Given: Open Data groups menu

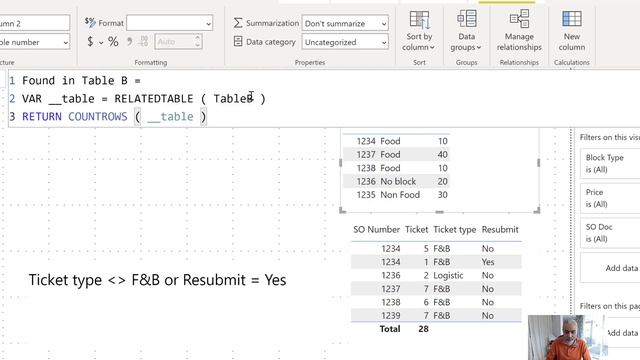Looking at the screenshot, I should coord(466,32).
